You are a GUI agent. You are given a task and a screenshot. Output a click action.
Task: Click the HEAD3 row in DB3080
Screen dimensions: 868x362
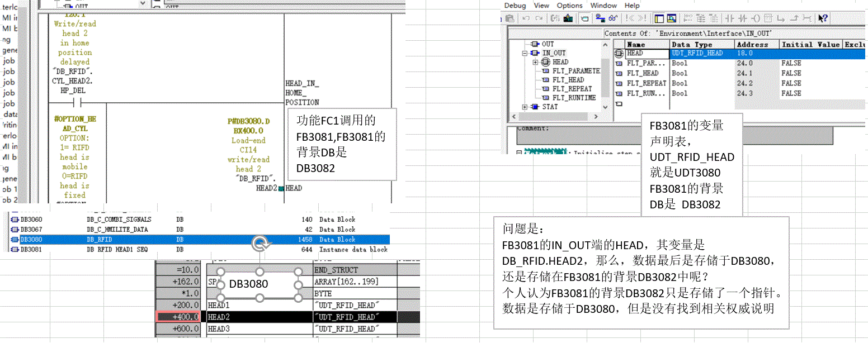287,329
